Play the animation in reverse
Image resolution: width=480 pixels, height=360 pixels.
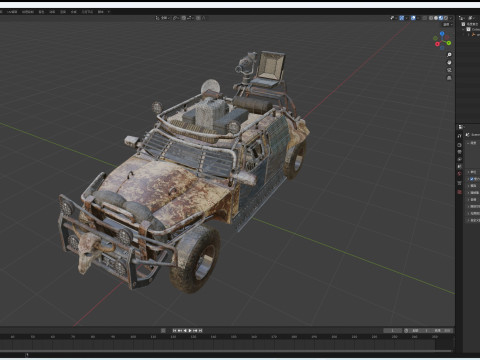185,330
